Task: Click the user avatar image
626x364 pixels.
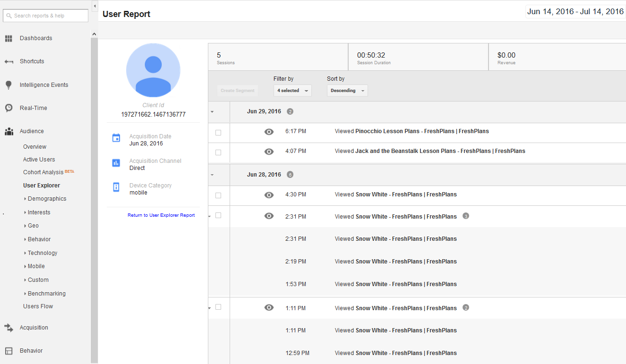Action: click(153, 70)
